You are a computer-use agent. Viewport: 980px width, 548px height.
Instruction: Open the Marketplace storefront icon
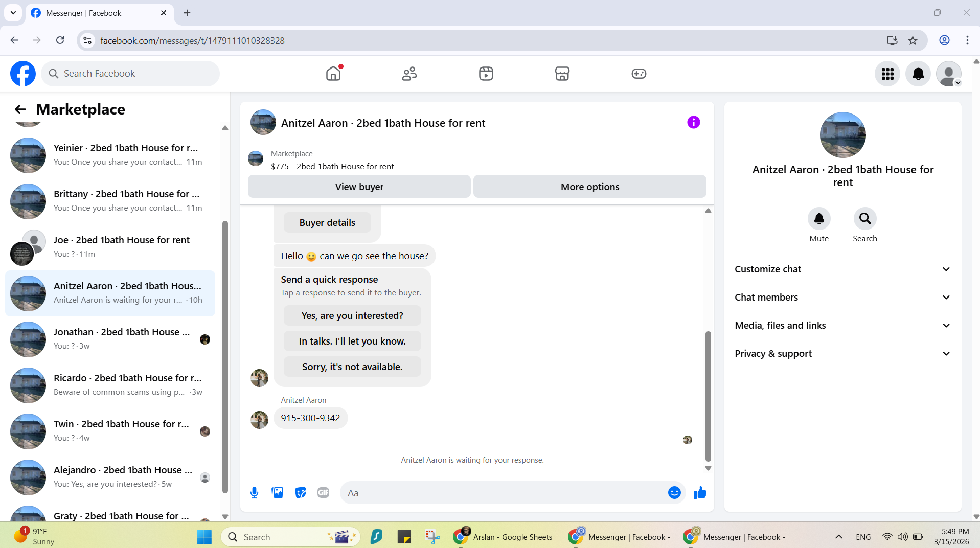coord(562,74)
